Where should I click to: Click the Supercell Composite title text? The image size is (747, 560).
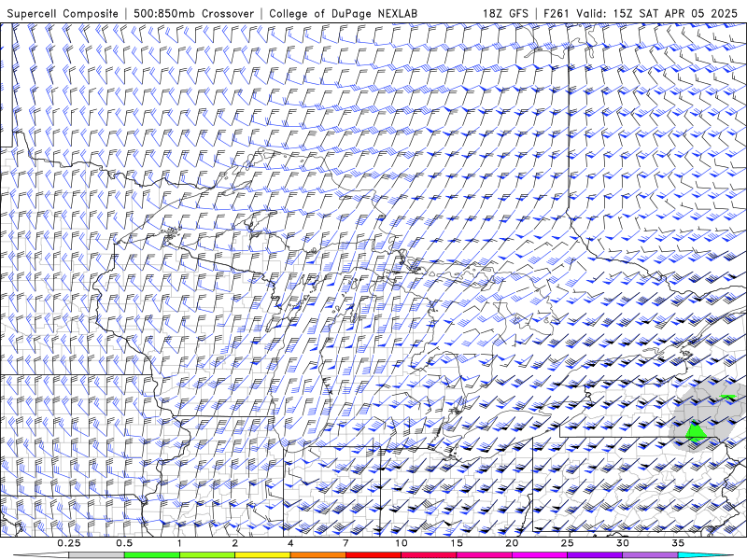point(63,13)
